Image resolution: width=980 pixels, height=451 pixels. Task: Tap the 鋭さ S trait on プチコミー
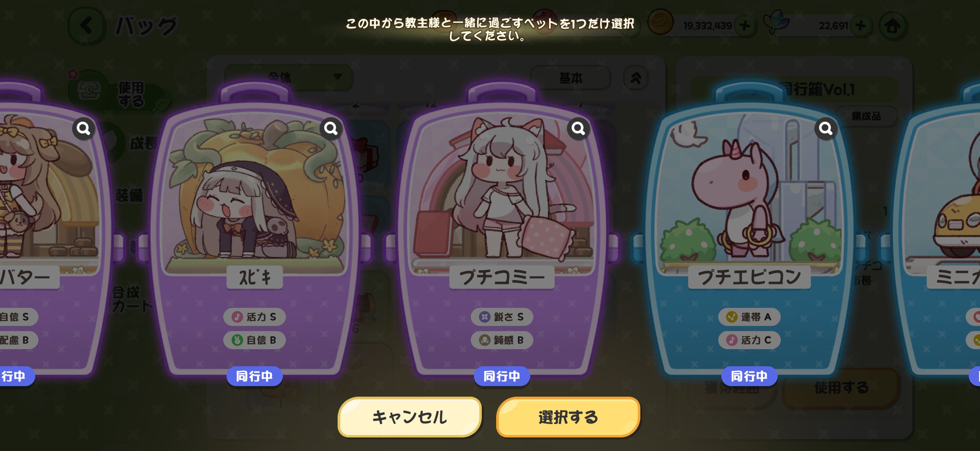[x=502, y=317]
